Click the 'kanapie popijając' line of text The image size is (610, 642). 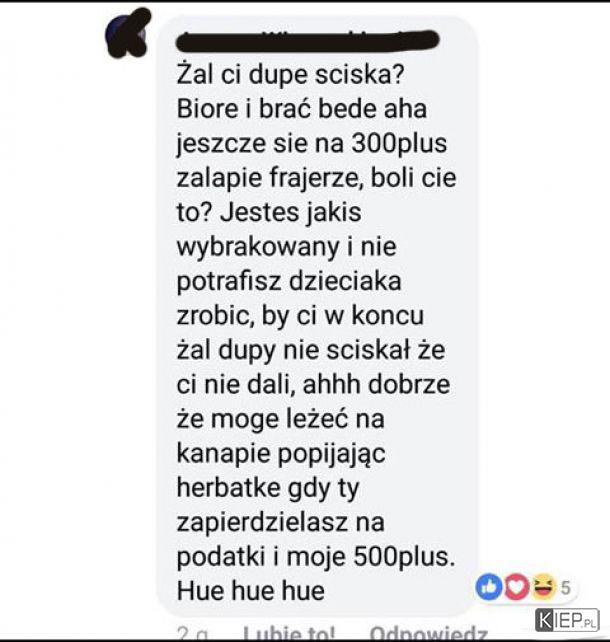281,454
